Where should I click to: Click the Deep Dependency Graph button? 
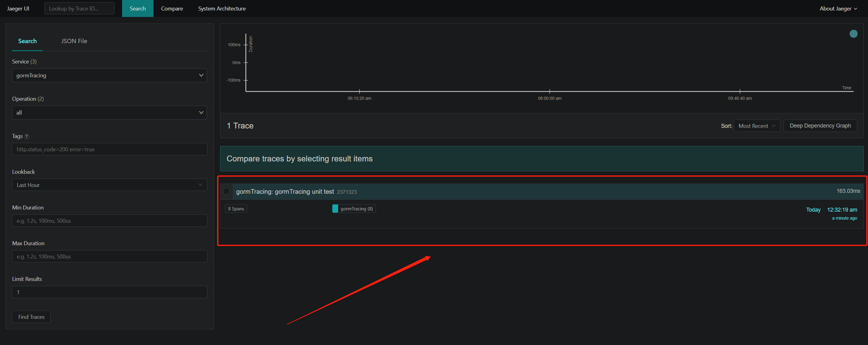[x=820, y=126]
